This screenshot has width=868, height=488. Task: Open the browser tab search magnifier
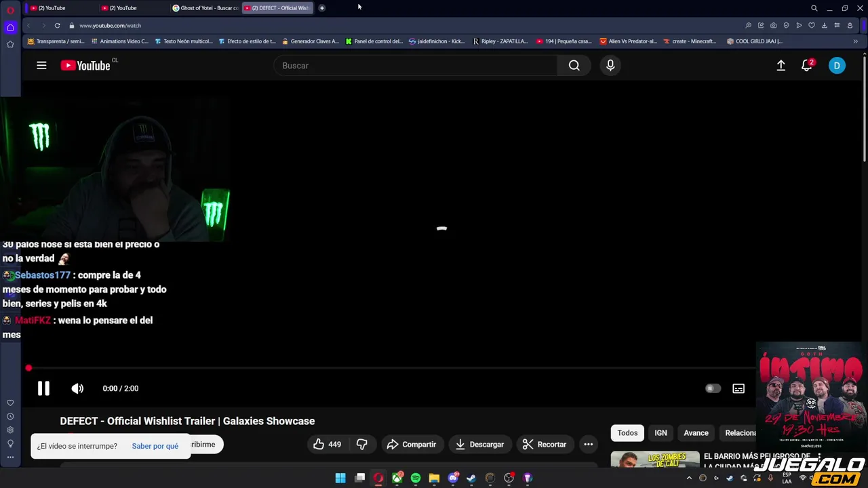[x=814, y=8]
